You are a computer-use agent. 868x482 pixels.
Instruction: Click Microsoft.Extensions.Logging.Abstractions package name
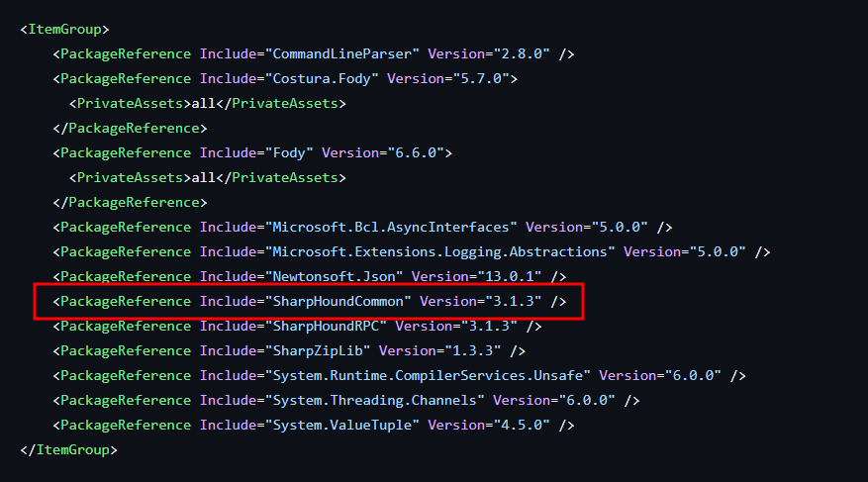coord(435,251)
